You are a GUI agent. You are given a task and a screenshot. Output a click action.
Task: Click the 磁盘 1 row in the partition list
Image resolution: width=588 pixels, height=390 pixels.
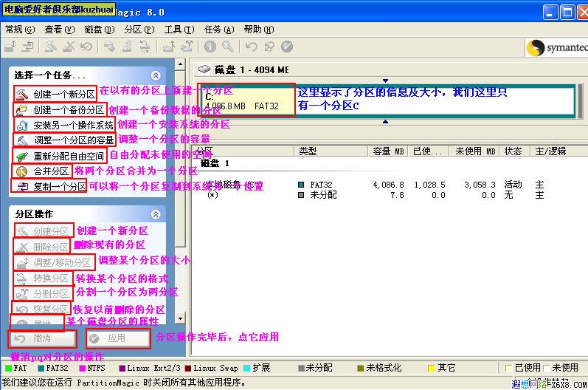(215, 163)
